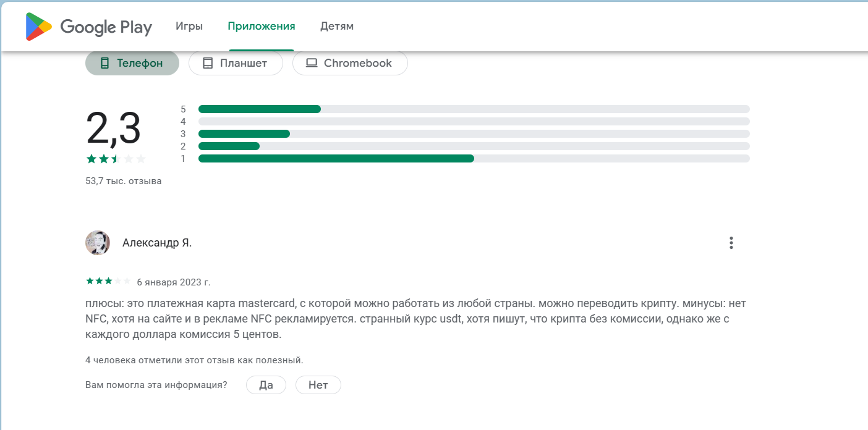This screenshot has width=868, height=430.
Task: Open the 53,7 тыс. отзыва count
Action: (x=122, y=180)
